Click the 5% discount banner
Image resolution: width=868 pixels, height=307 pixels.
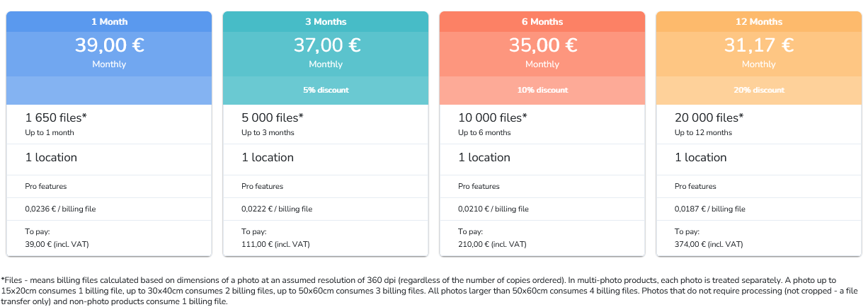pyautogui.click(x=326, y=91)
